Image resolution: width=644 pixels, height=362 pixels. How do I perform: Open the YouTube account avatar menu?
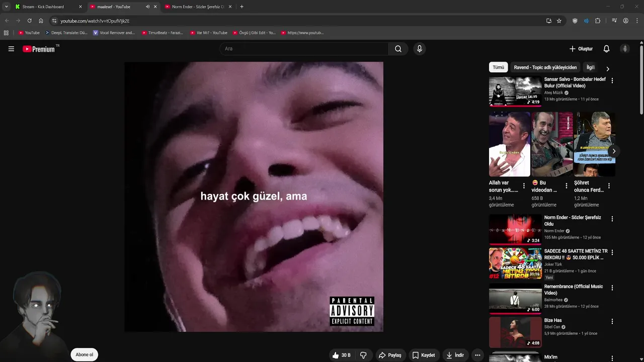pyautogui.click(x=625, y=49)
